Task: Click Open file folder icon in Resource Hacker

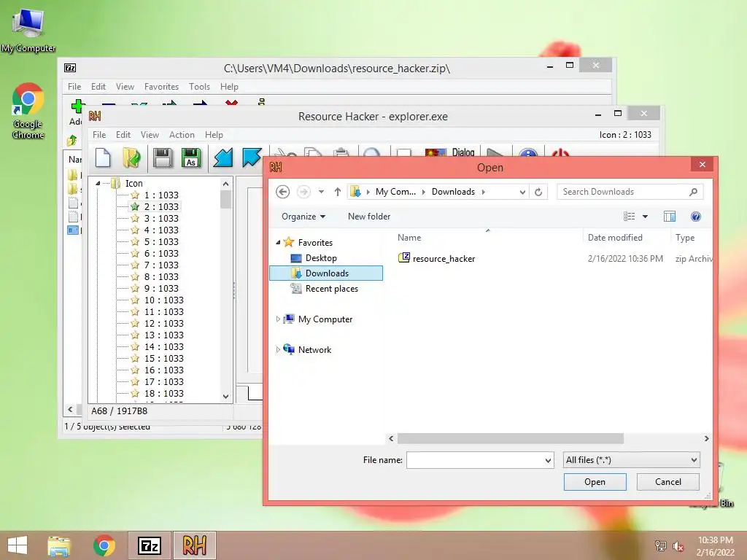Action: click(x=131, y=157)
